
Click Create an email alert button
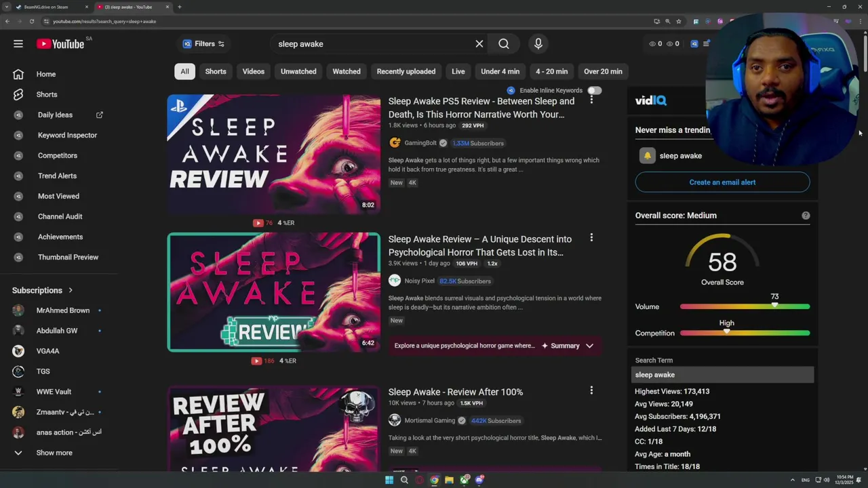point(722,182)
